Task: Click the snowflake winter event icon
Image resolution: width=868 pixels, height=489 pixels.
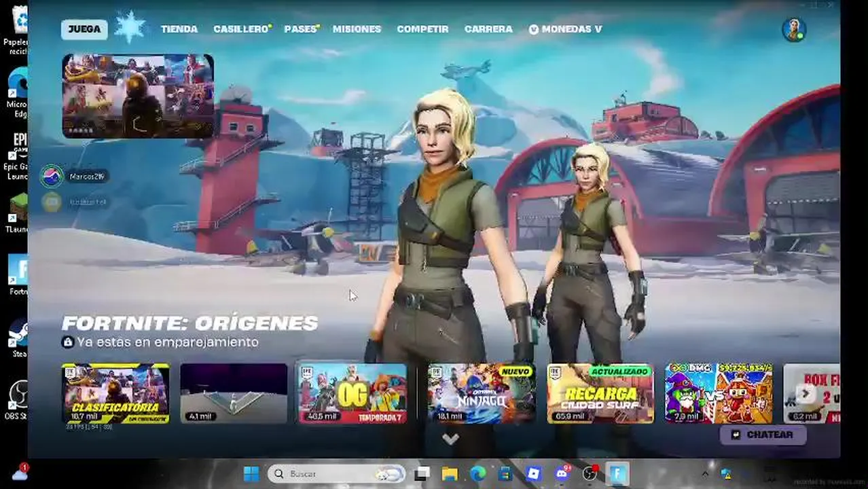Action: pyautogui.click(x=130, y=28)
